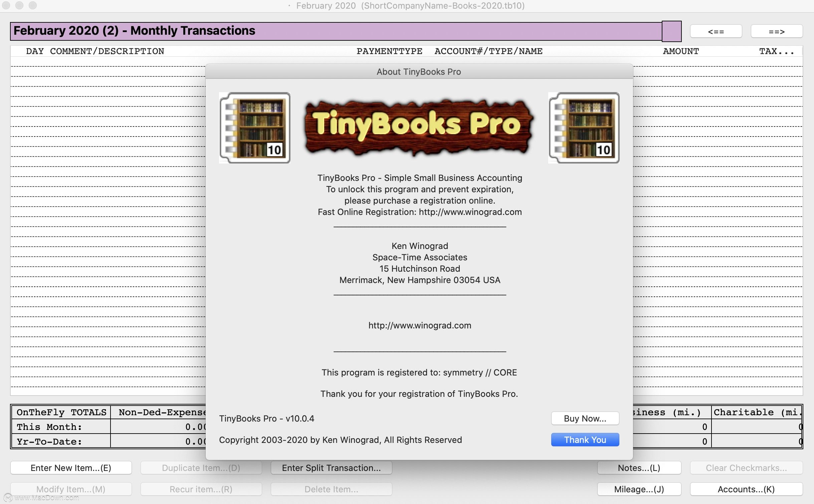
Task: Go to previous month with <== button
Action: tap(716, 31)
